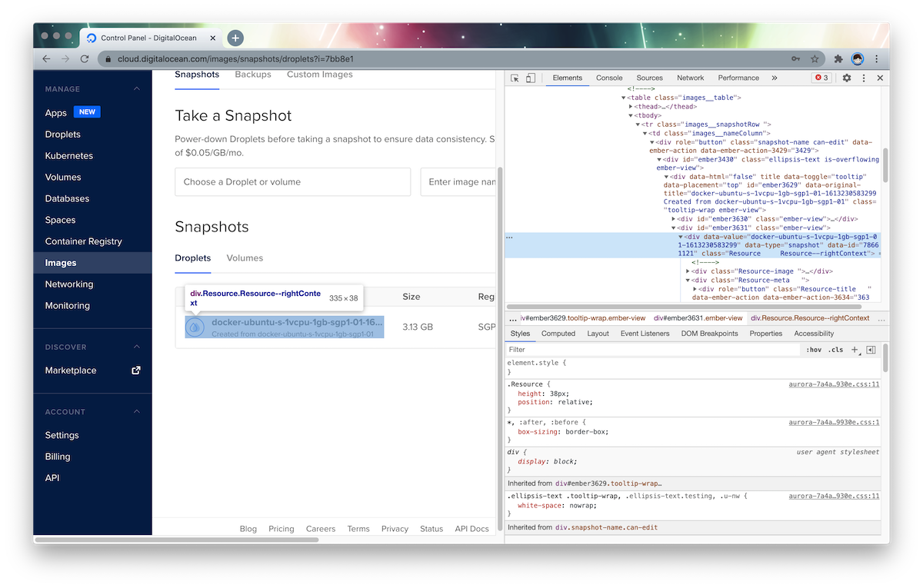Toggle the .cls class editor

click(x=835, y=350)
